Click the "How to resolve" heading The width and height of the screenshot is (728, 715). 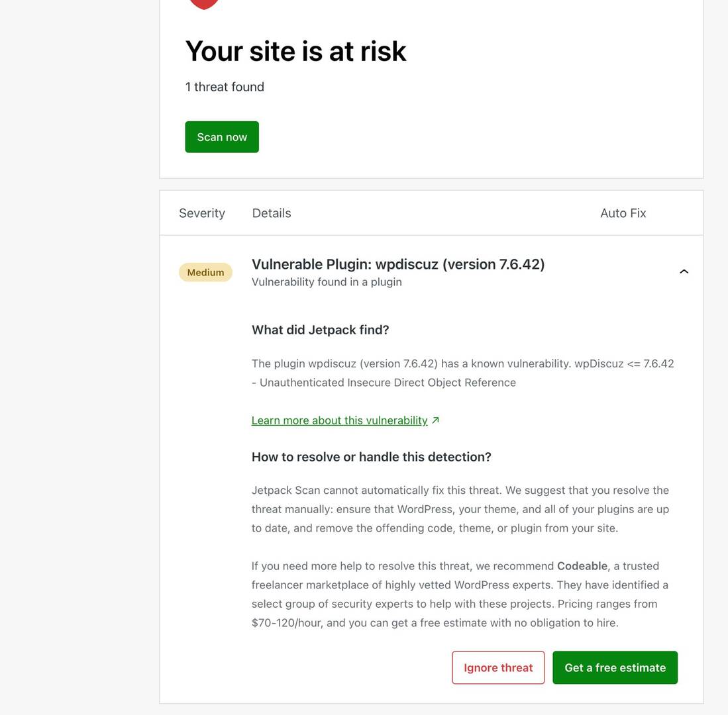(371, 457)
